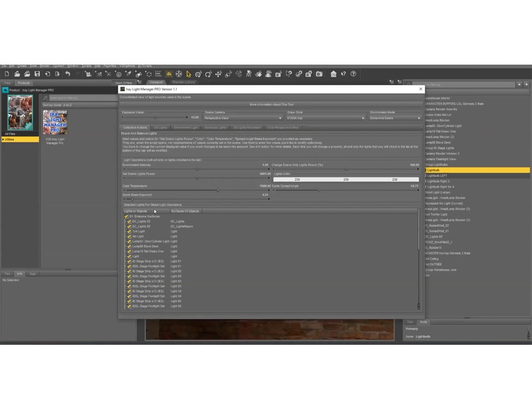
Task: Select the Translate four-arrow tool icon
Action: [219, 74]
